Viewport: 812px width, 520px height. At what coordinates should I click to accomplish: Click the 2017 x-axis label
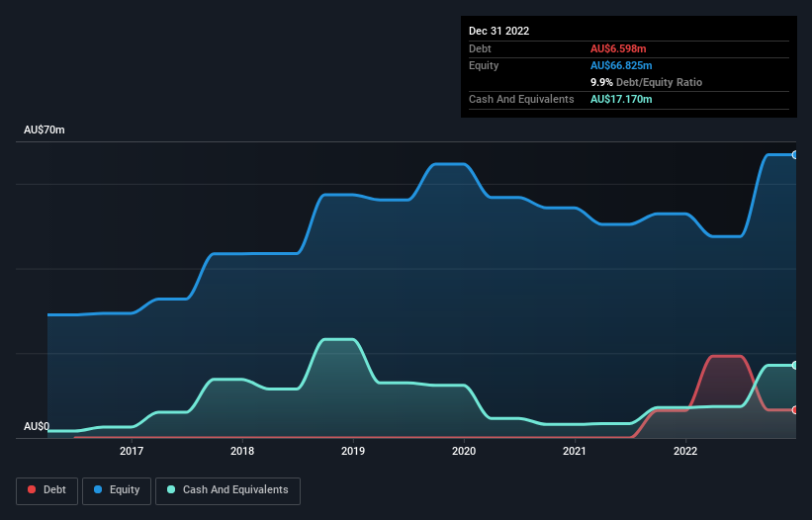coord(132,451)
